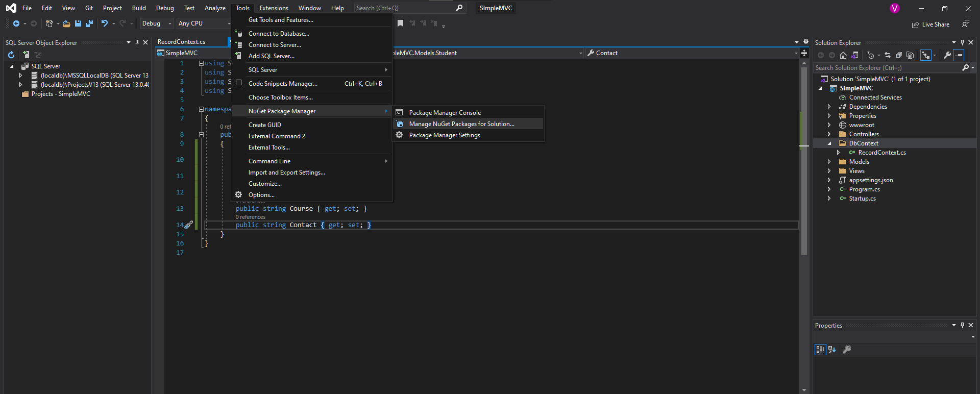
Task: Switch to the RecordContext.cs tab
Action: [x=181, y=42]
